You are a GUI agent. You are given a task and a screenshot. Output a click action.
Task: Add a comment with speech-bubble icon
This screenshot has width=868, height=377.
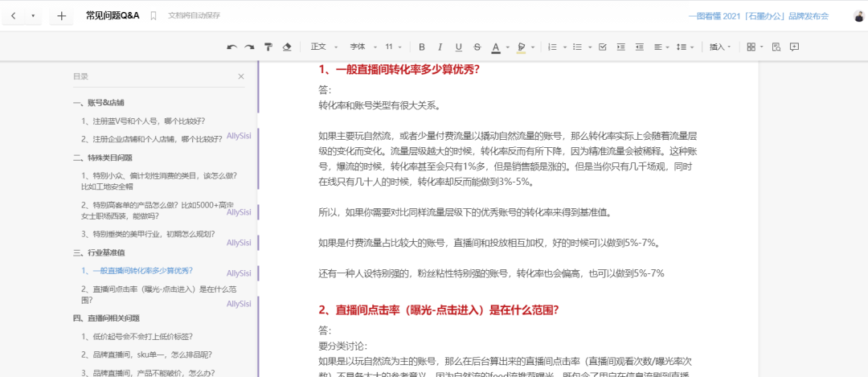point(794,47)
